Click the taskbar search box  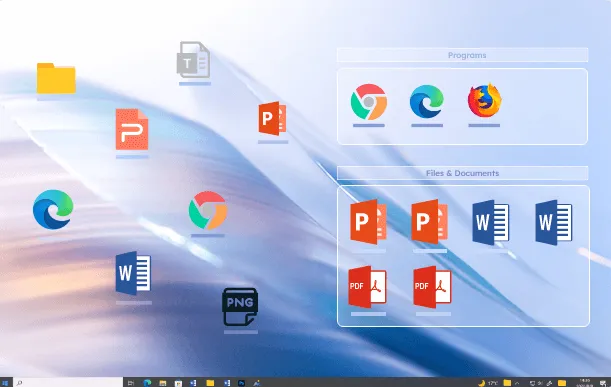click(x=68, y=383)
